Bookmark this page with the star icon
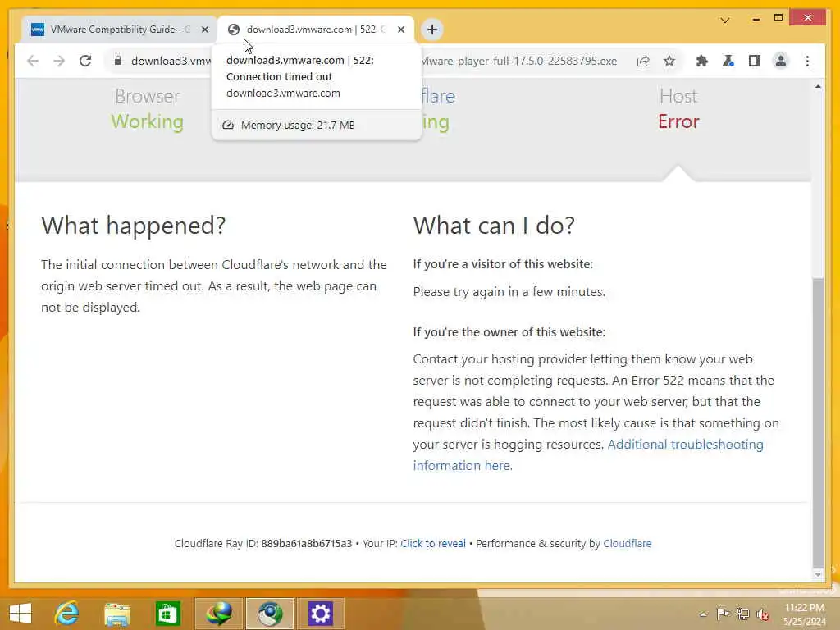This screenshot has height=630, width=840. pos(669,61)
